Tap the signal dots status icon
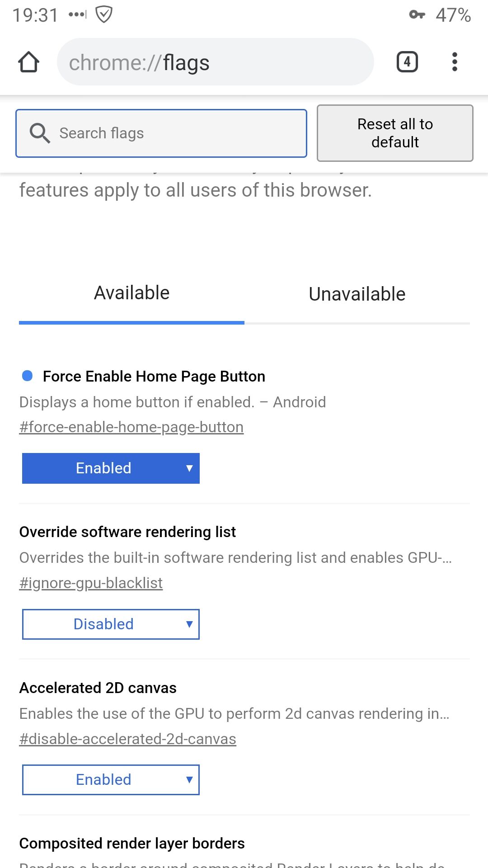The height and width of the screenshot is (868, 488). click(77, 15)
